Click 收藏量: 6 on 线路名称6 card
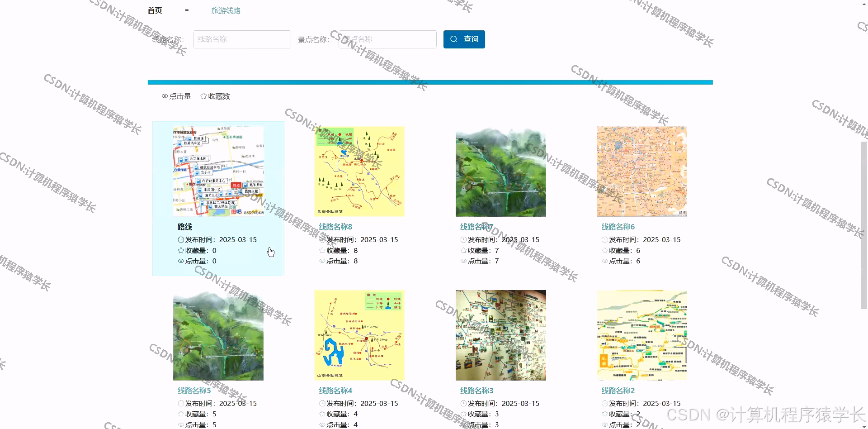This screenshot has width=868, height=429. pos(621,250)
